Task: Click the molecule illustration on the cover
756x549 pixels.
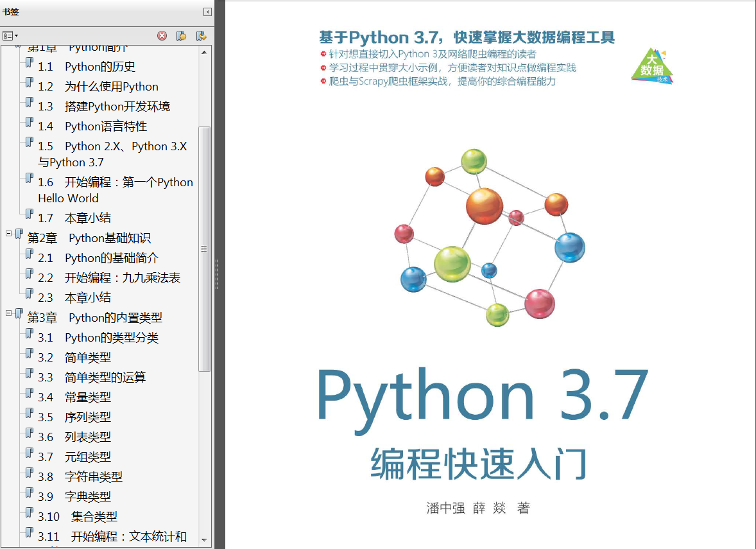Action: click(490, 238)
